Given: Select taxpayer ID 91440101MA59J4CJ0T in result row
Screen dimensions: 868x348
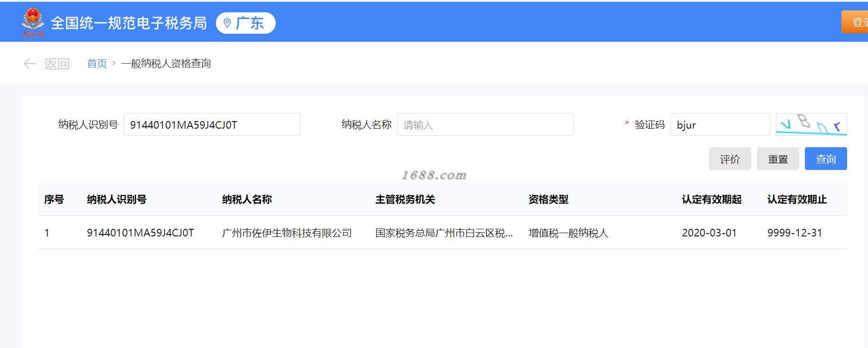Looking at the screenshot, I should [x=140, y=233].
